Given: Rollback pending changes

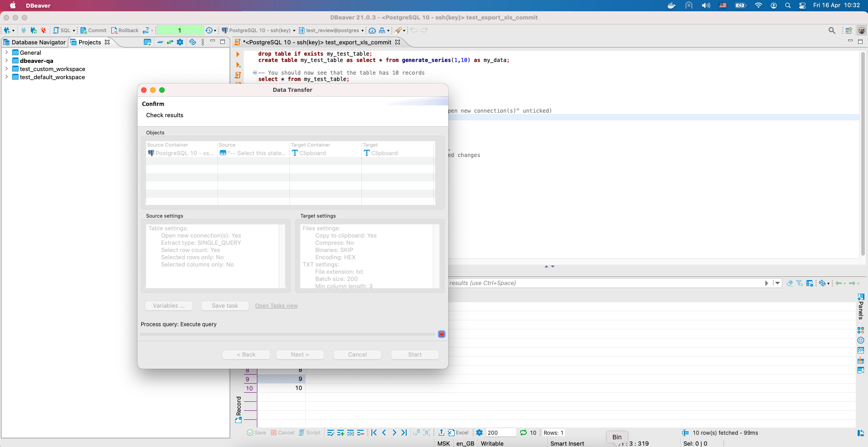Looking at the screenshot, I should pyautogui.click(x=125, y=30).
